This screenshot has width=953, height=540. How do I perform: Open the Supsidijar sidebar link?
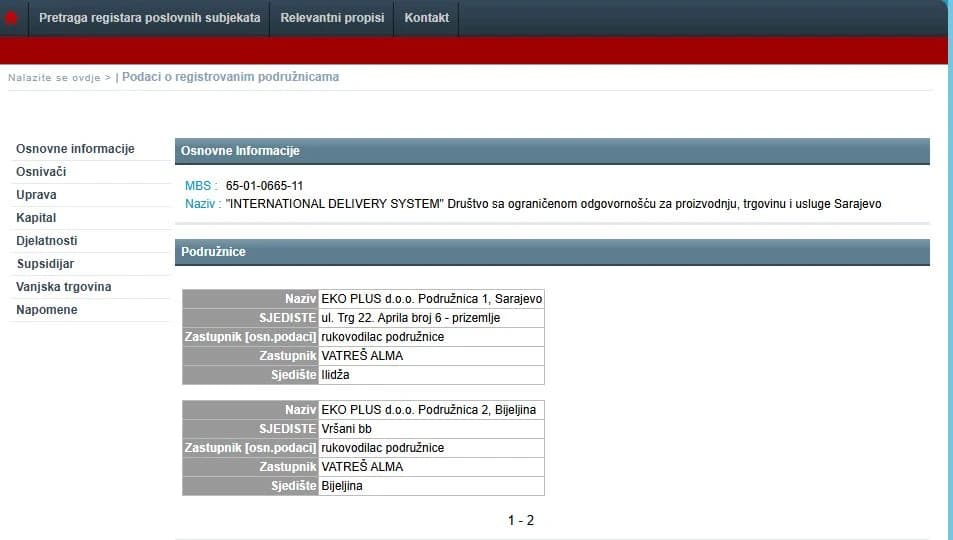[x=46, y=264]
